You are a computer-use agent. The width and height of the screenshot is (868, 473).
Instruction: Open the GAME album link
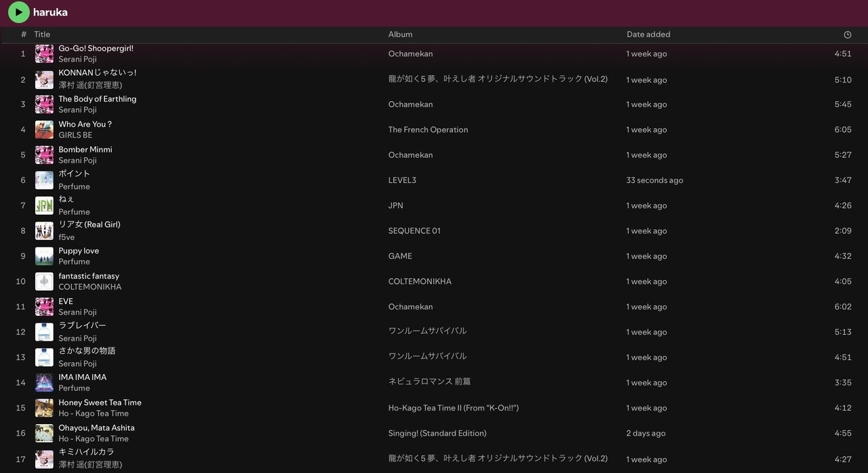point(400,256)
